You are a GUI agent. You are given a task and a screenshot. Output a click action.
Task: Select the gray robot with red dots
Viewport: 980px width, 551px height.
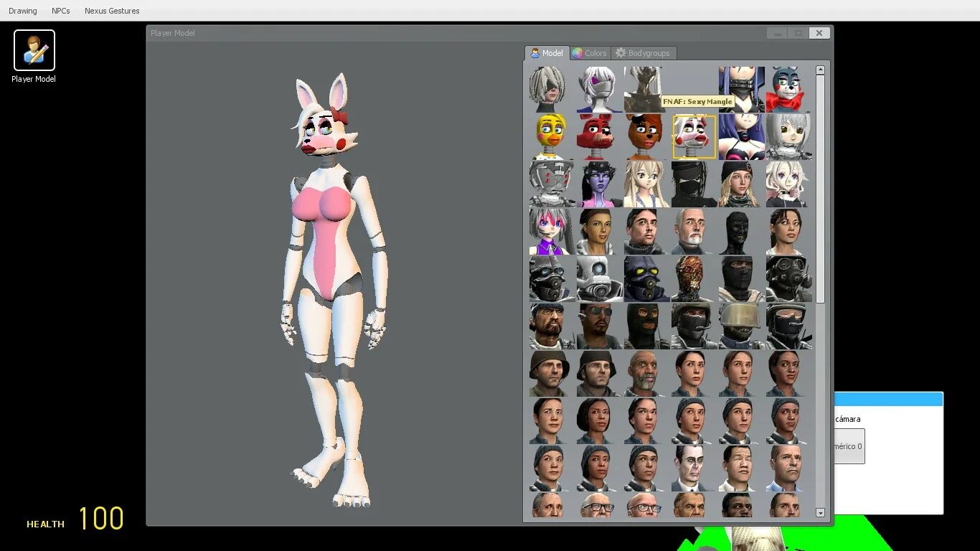point(552,184)
